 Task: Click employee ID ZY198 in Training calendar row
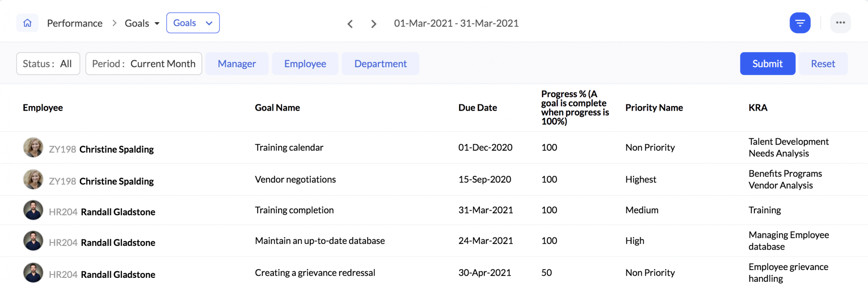(x=62, y=149)
